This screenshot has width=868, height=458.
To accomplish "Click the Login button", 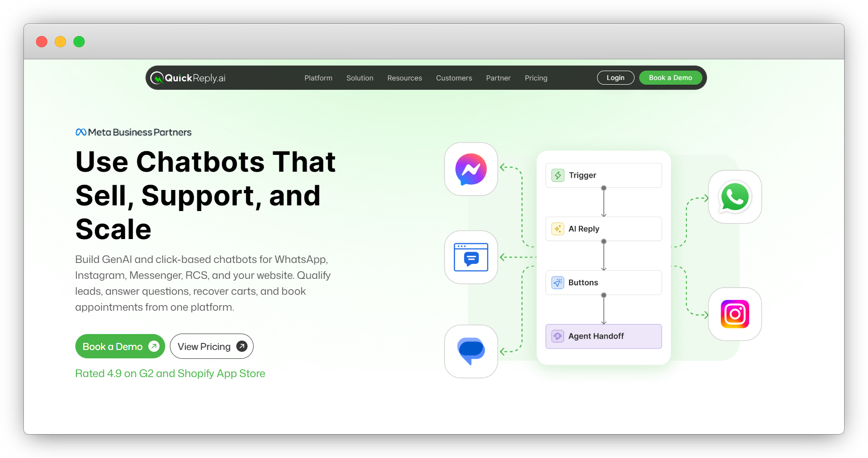I will coord(615,78).
